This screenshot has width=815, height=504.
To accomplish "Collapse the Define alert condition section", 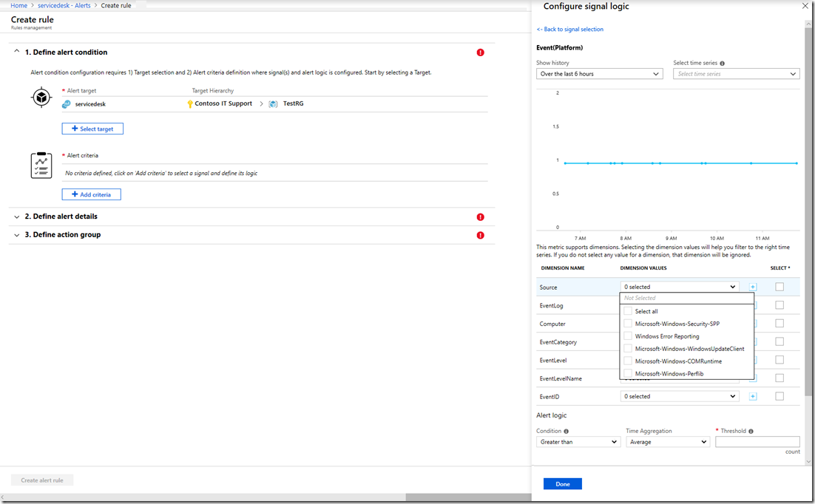I will pyautogui.click(x=16, y=52).
